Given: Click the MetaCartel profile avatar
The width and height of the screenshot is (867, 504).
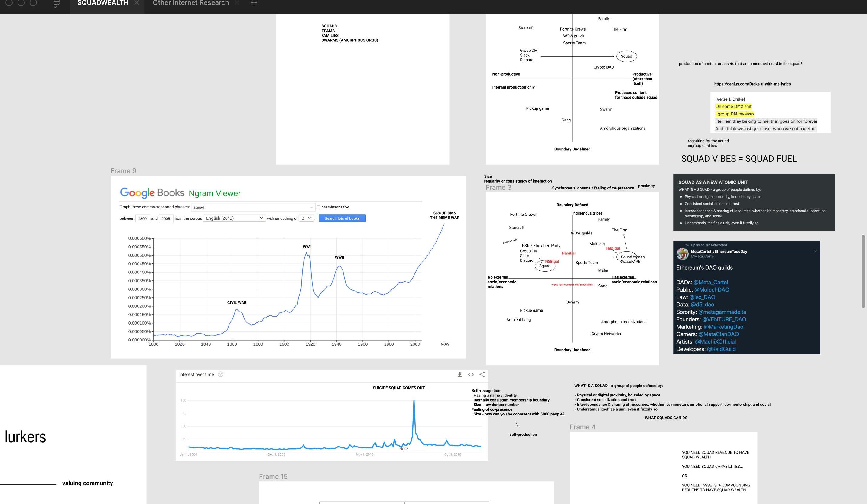Looking at the screenshot, I should (x=682, y=254).
